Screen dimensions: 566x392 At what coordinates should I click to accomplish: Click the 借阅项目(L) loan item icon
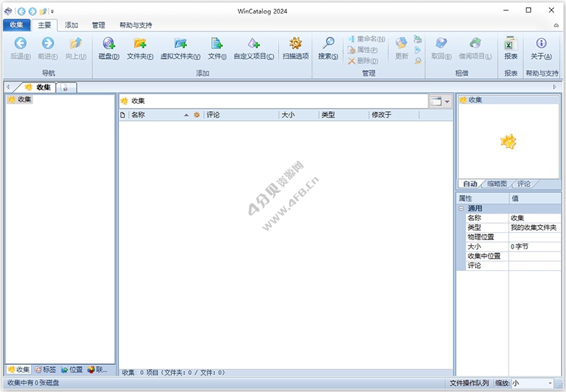(x=475, y=43)
